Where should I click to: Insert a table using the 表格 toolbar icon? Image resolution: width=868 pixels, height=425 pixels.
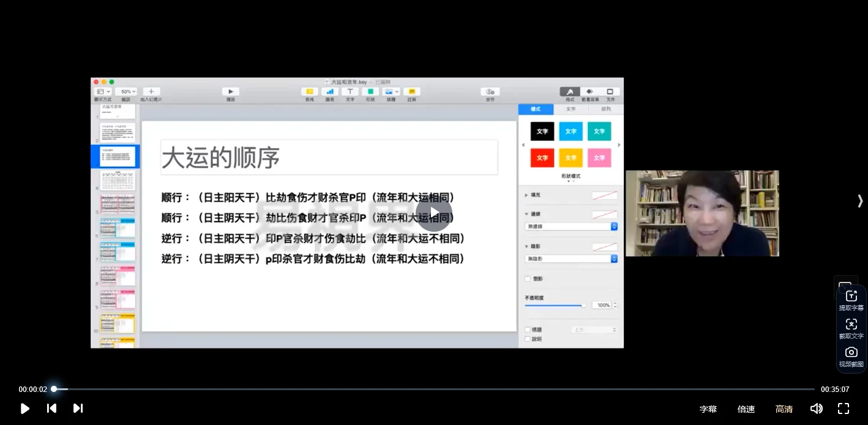tap(309, 93)
